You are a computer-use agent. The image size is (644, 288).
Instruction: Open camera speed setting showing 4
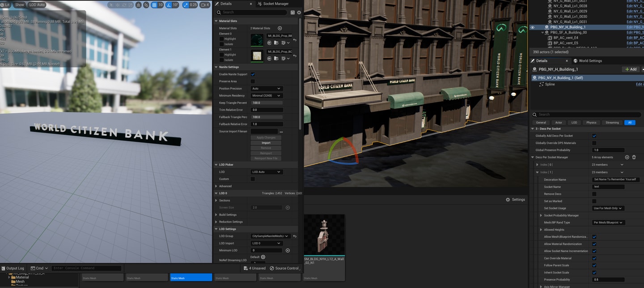click(205, 5)
